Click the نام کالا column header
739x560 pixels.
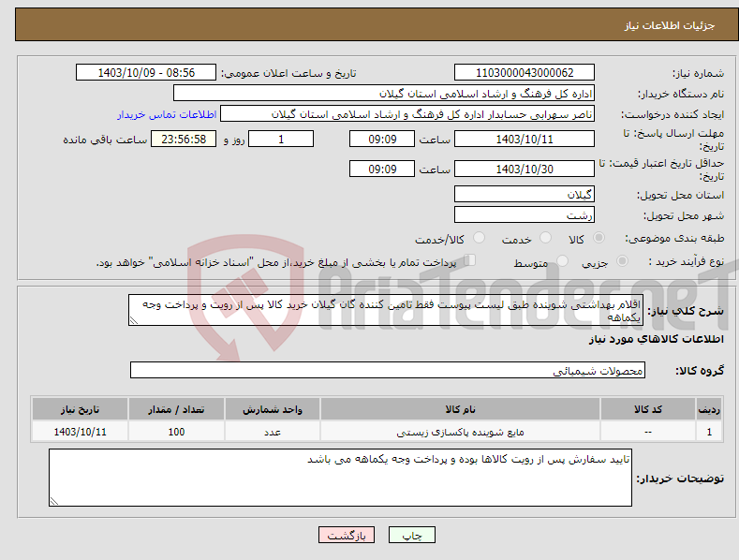point(460,409)
